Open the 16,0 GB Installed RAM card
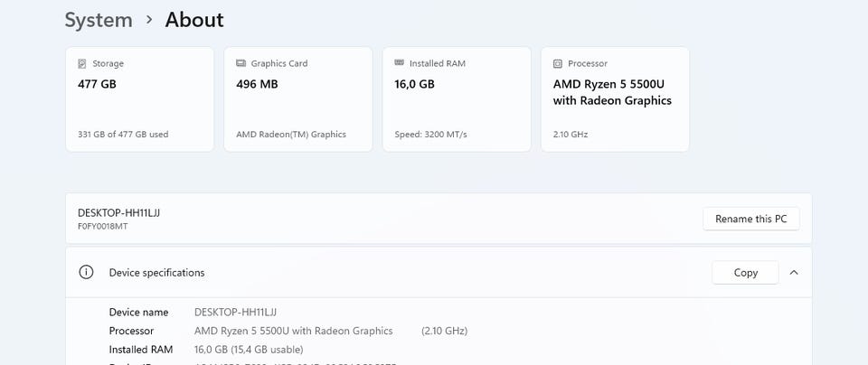 [456, 99]
